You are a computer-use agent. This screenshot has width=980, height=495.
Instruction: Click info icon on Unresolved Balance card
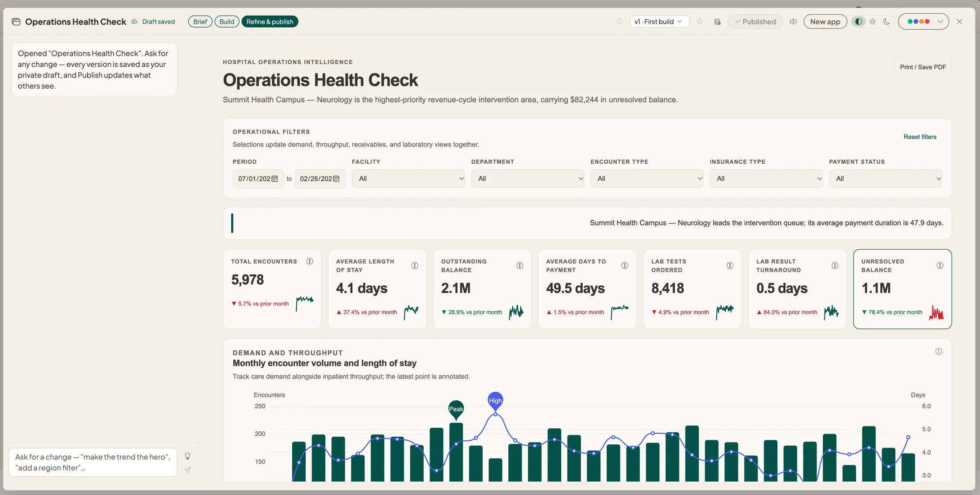click(x=940, y=266)
